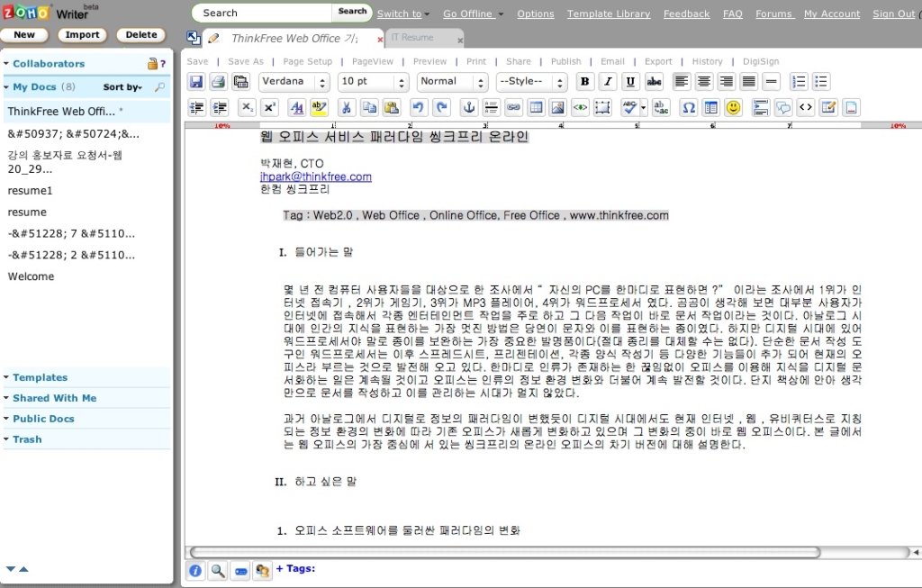
Task: Click the search magnifier in My Docs header
Action: pos(159,87)
